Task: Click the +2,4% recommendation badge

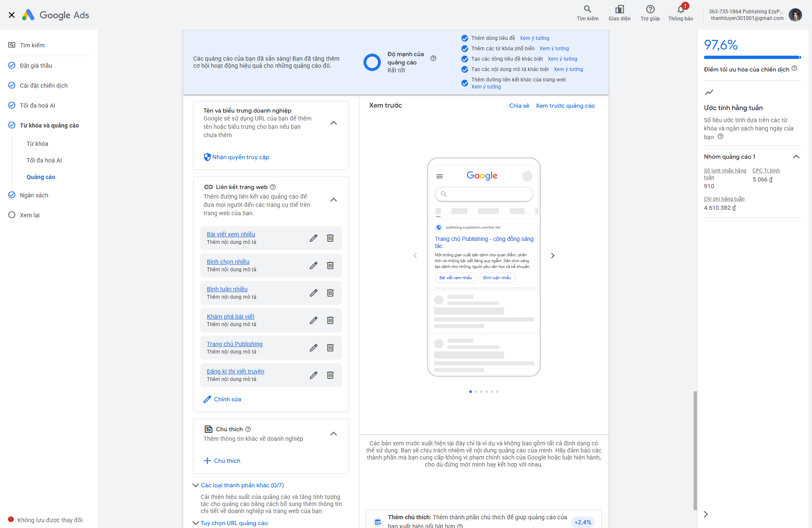Action: (583, 522)
